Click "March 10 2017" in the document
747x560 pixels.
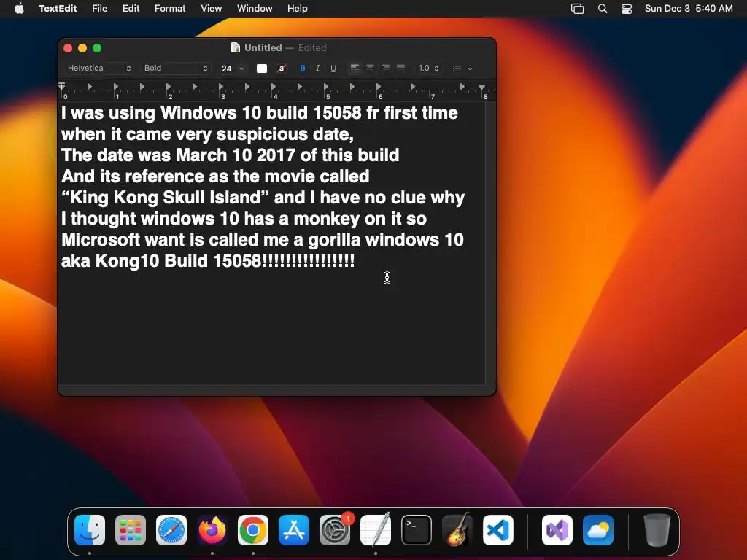236,155
